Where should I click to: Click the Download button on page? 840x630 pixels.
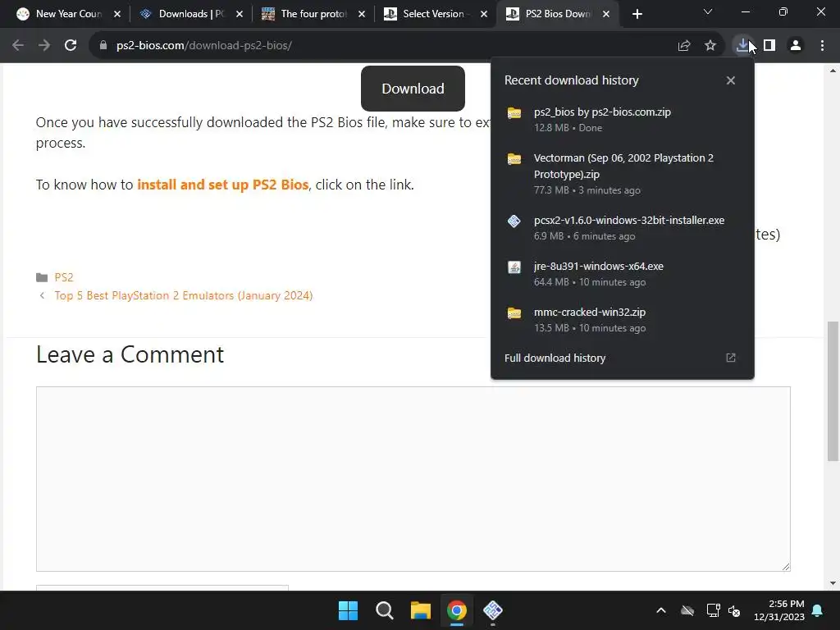click(413, 89)
